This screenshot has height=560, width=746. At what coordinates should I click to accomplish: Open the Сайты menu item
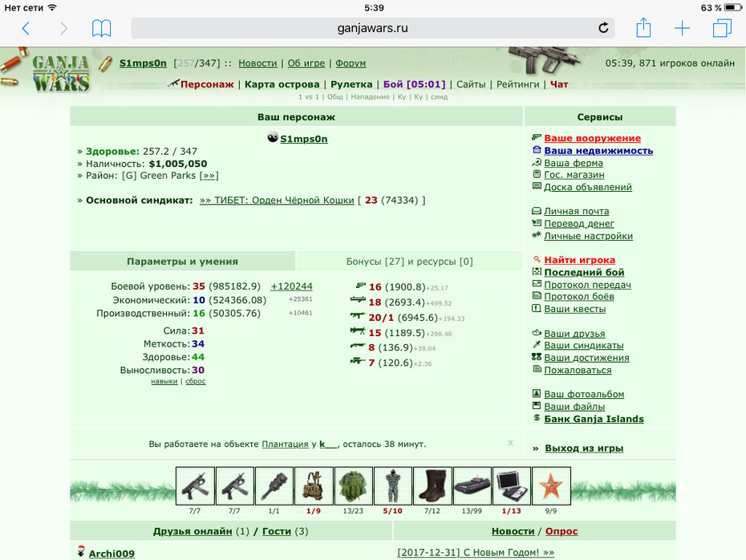(471, 84)
